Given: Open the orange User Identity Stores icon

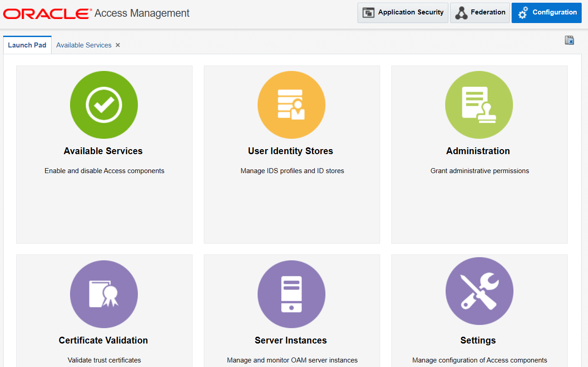Looking at the screenshot, I should pyautogui.click(x=292, y=105).
